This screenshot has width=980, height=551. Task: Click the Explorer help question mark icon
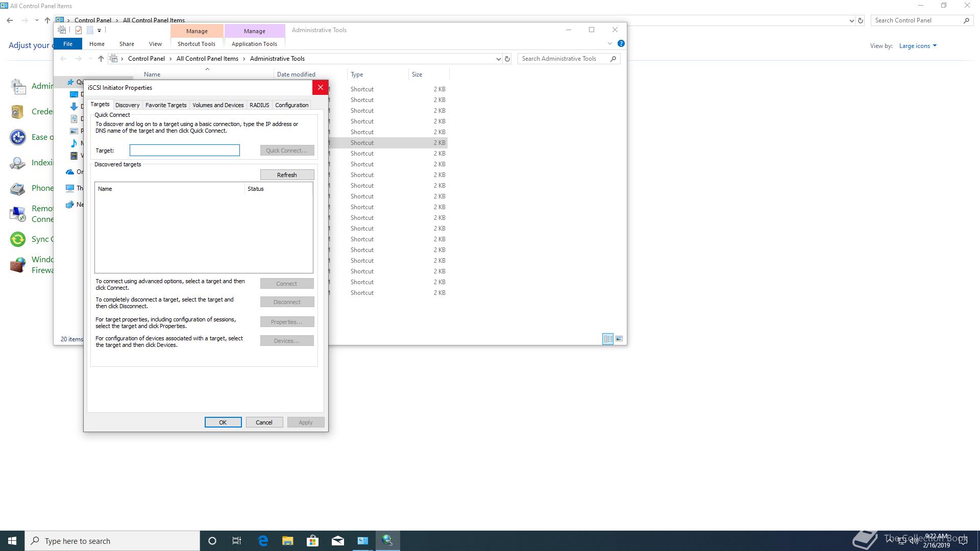click(621, 43)
